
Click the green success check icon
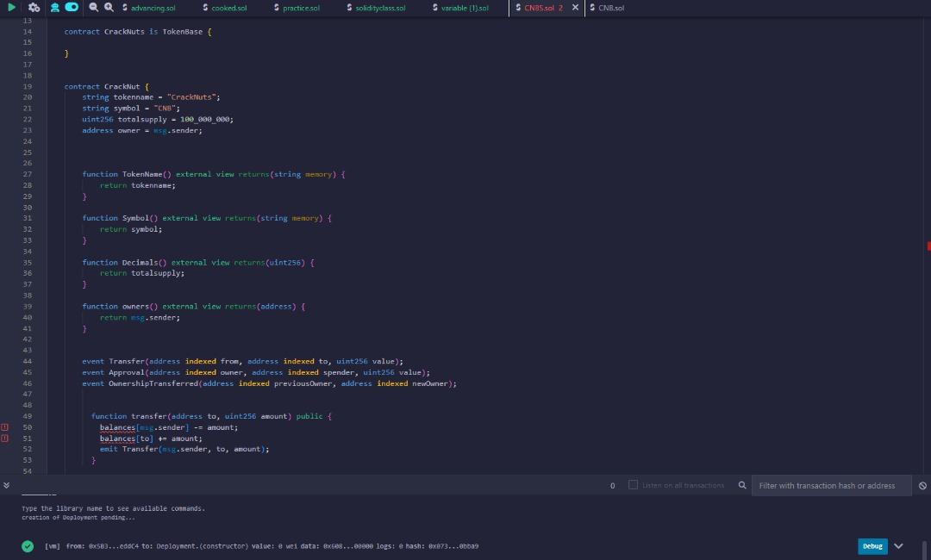[x=28, y=546]
